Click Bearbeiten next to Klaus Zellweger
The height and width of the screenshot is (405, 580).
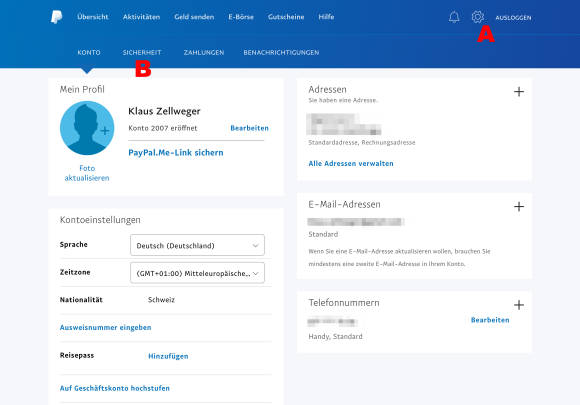point(249,128)
